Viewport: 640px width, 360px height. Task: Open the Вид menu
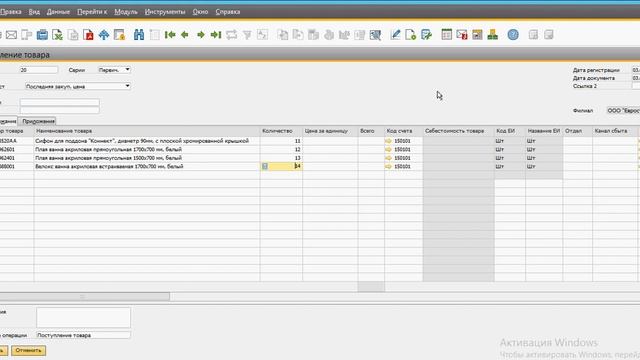pos(34,12)
